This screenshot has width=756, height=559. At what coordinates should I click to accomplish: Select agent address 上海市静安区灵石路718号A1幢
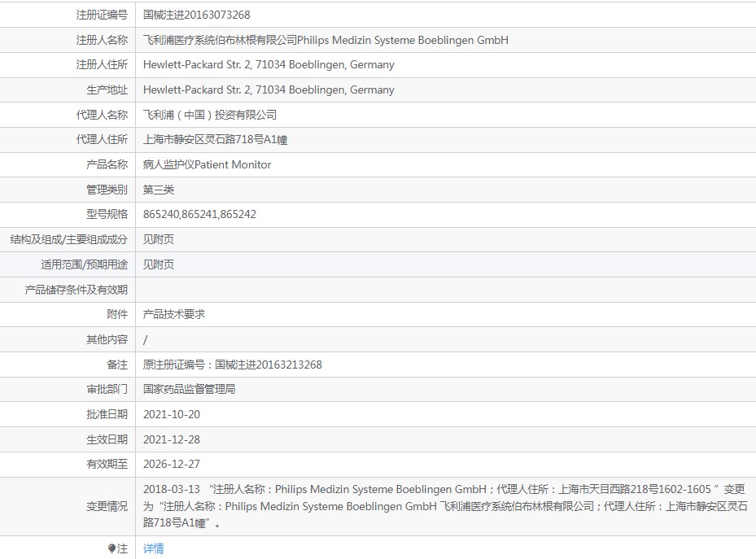pos(215,140)
